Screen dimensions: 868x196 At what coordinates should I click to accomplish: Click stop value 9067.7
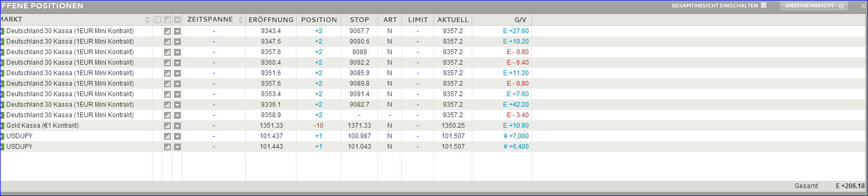click(360, 31)
